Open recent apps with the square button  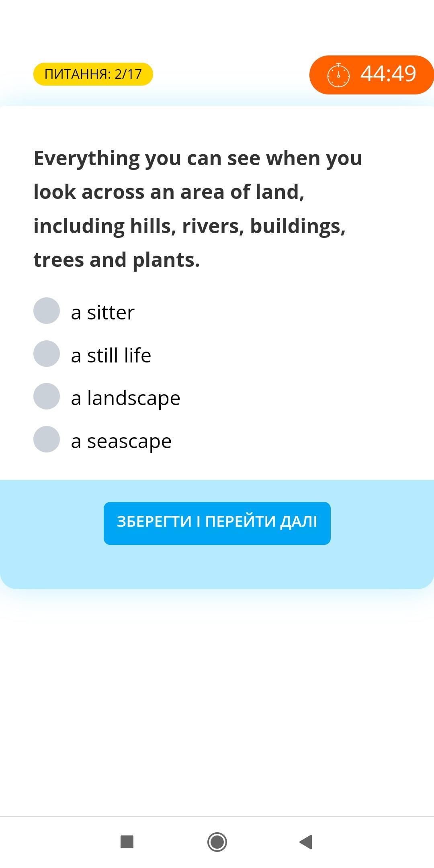pyautogui.click(x=127, y=841)
